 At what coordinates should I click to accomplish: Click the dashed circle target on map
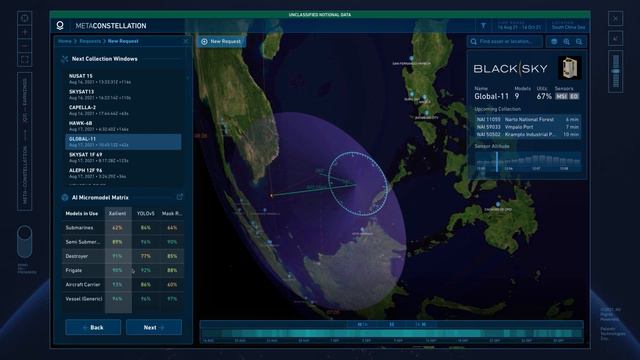[x=358, y=184]
